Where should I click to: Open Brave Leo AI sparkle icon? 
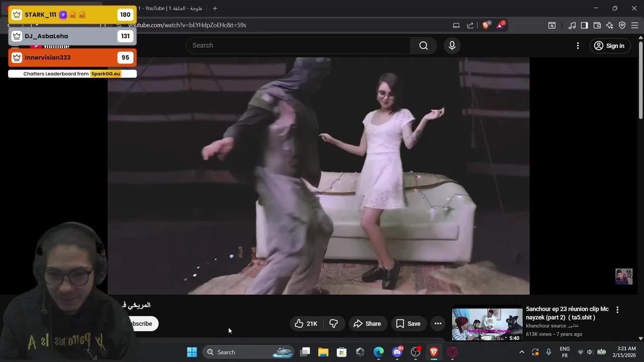click(x=610, y=25)
